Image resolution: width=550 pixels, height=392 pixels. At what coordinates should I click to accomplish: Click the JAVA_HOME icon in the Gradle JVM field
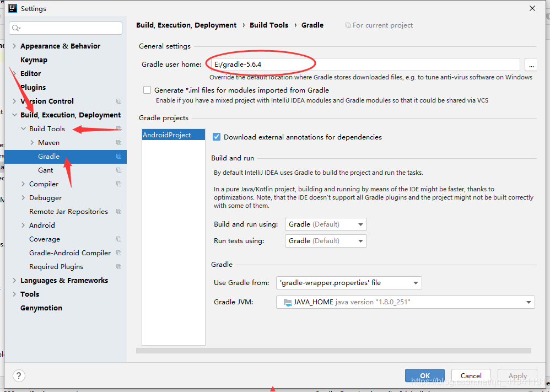tap(287, 302)
